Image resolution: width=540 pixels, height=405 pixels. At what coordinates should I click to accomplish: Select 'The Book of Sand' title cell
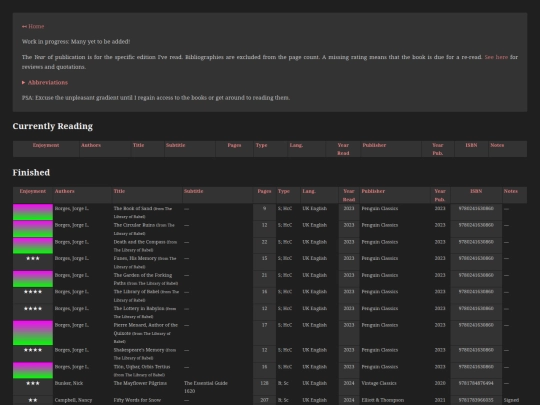(x=147, y=212)
